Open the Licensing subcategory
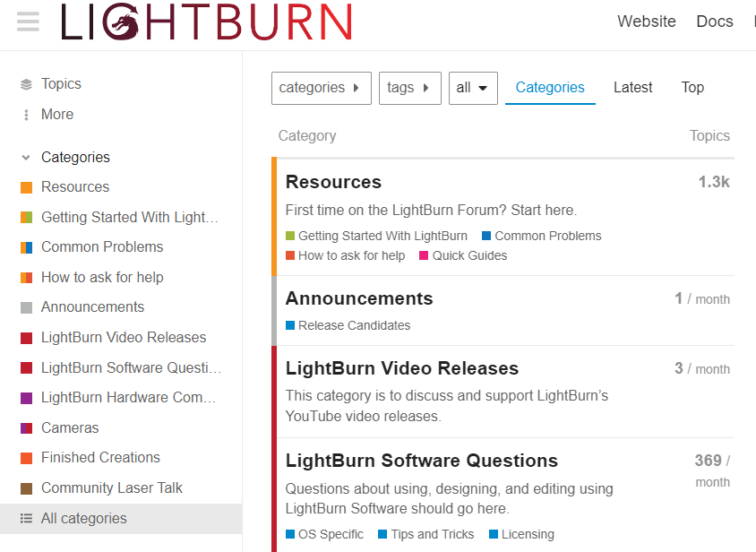 (x=521, y=535)
